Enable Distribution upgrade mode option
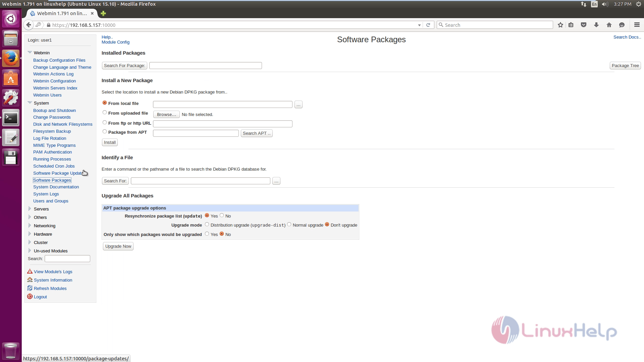644x362 pixels. 207,224
